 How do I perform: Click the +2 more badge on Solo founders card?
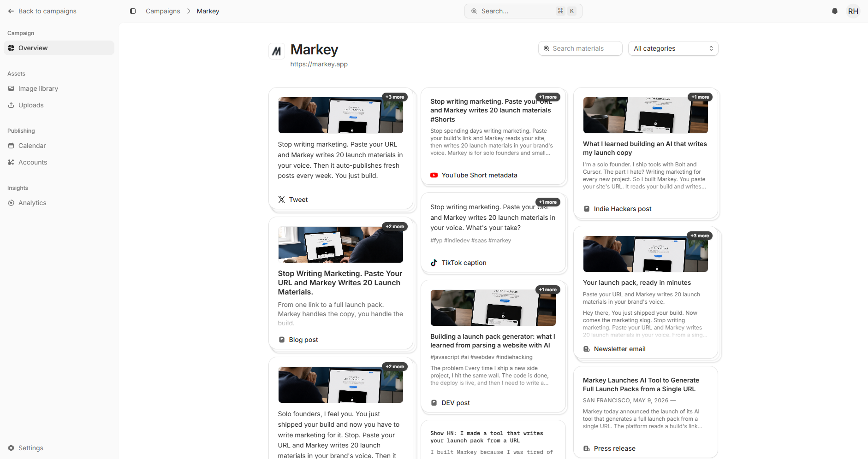(395, 366)
